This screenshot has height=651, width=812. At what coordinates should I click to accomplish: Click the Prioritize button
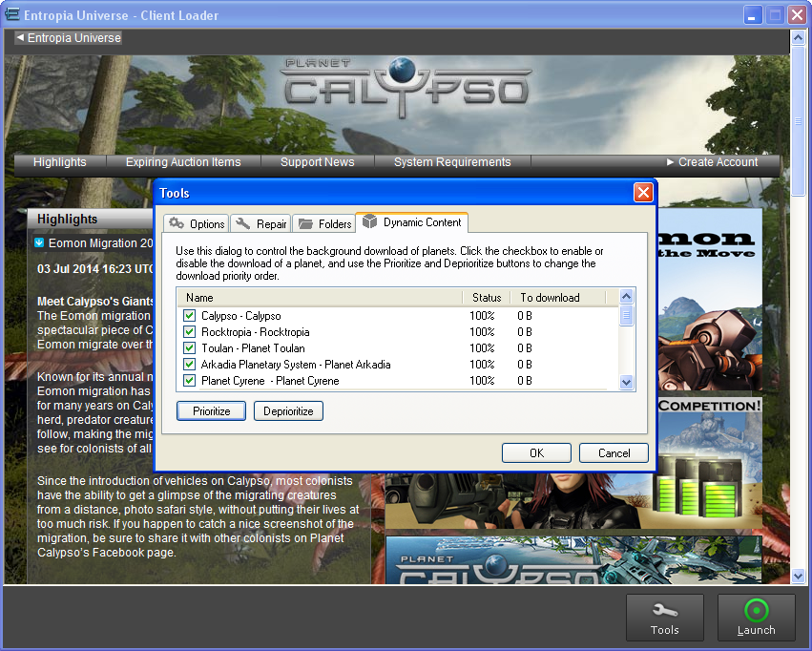pos(210,410)
